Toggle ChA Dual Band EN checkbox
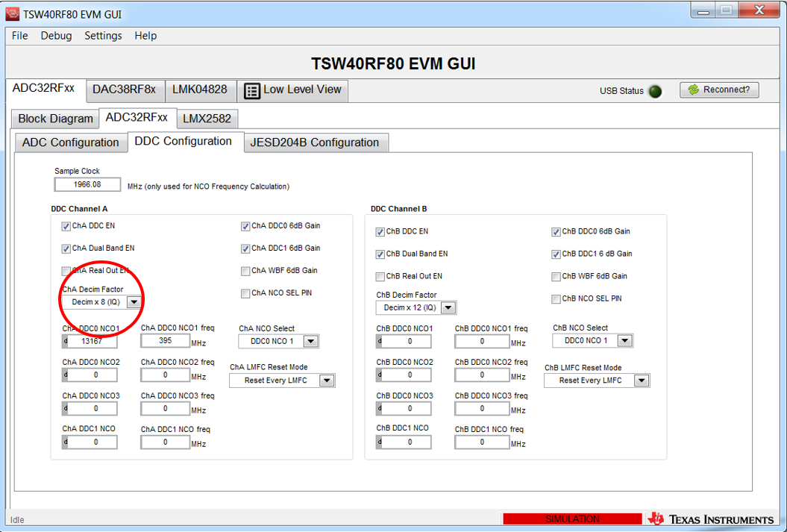787x532 pixels. pos(66,248)
